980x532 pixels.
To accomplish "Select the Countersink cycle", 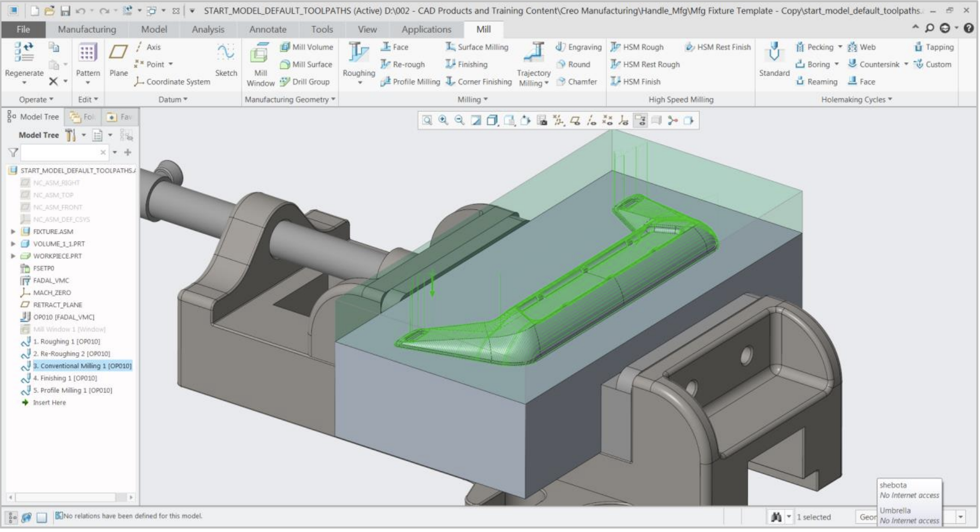I will tap(873, 64).
